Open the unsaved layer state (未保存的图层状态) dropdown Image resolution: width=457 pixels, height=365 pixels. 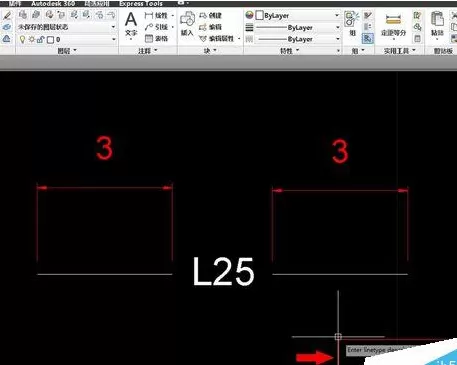(x=67, y=27)
